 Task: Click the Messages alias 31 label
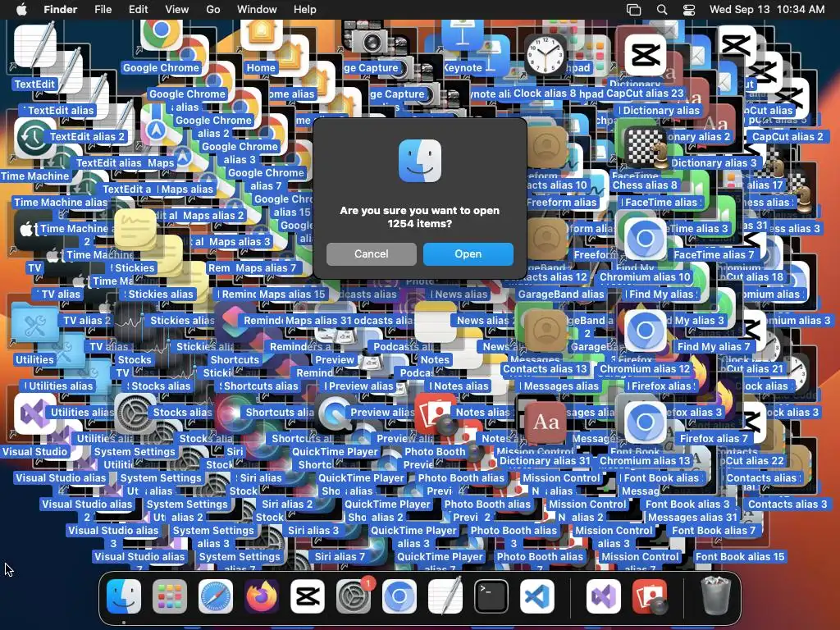coord(692,517)
